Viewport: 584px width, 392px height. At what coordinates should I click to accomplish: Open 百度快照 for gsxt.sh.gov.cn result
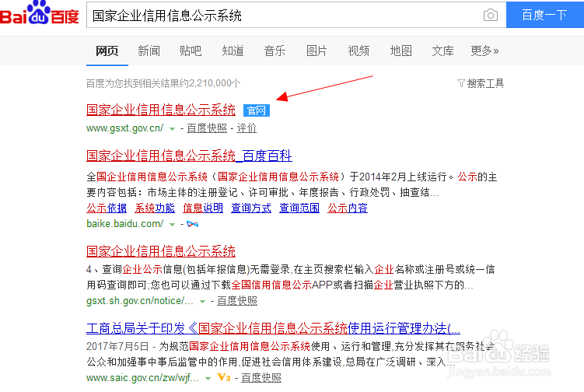(237, 301)
